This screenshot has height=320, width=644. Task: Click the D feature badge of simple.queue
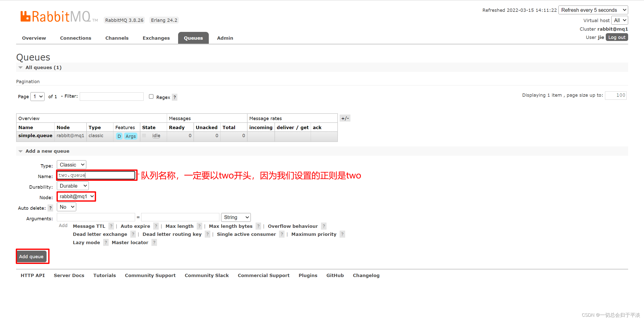tap(119, 136)
